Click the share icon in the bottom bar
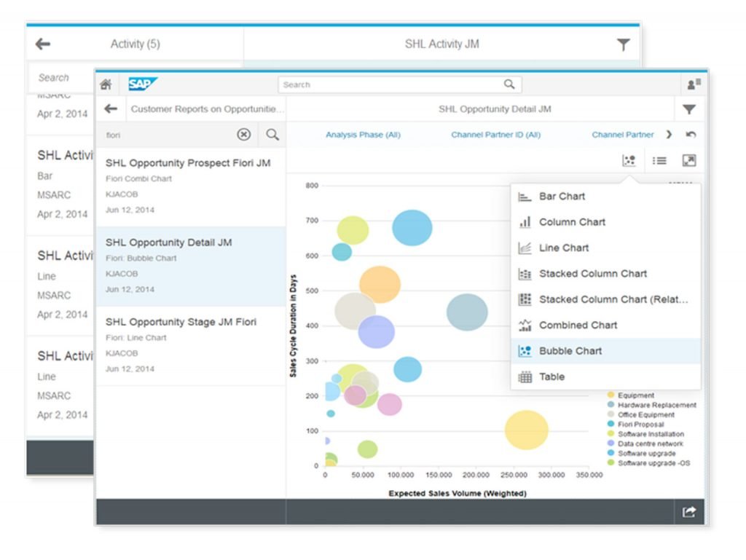 tap(688, 512)
